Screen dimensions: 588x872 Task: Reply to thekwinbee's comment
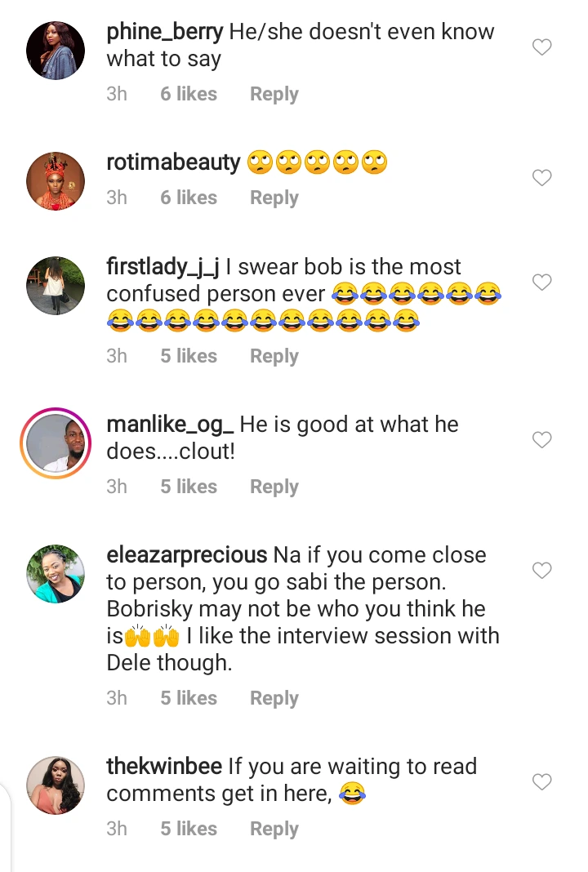tap(274, 829)
